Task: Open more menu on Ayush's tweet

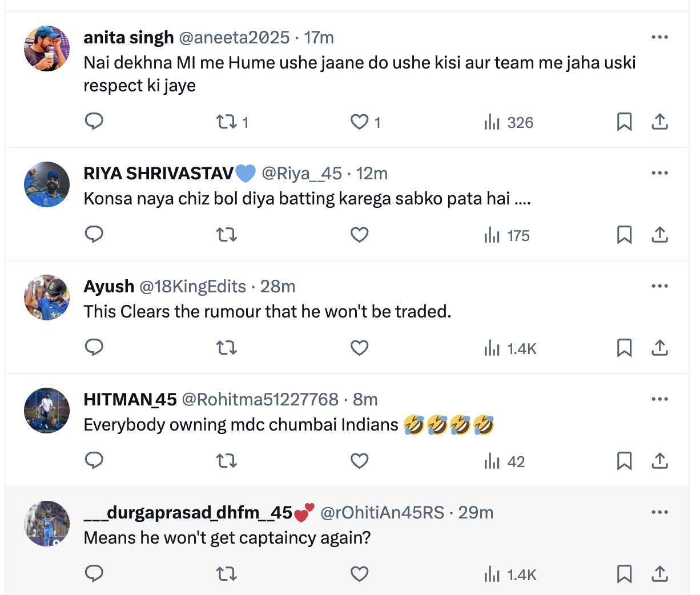Action: pyautogui.click(x=659, y=286)
